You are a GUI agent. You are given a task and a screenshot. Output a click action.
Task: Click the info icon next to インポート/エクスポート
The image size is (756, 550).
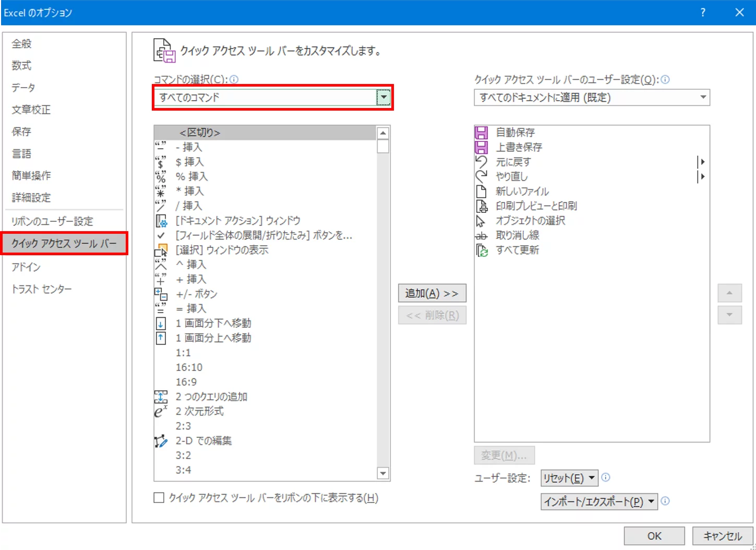tap(665, 501)
